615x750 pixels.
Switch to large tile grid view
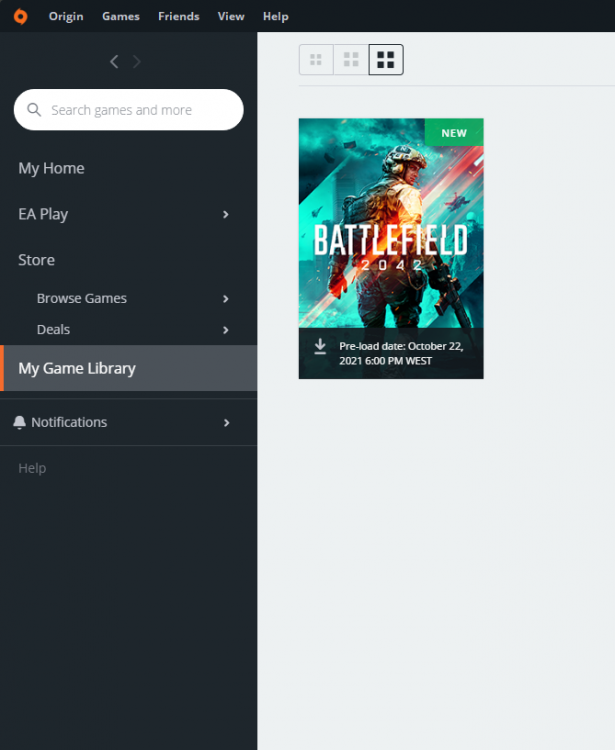coord(386,60)
